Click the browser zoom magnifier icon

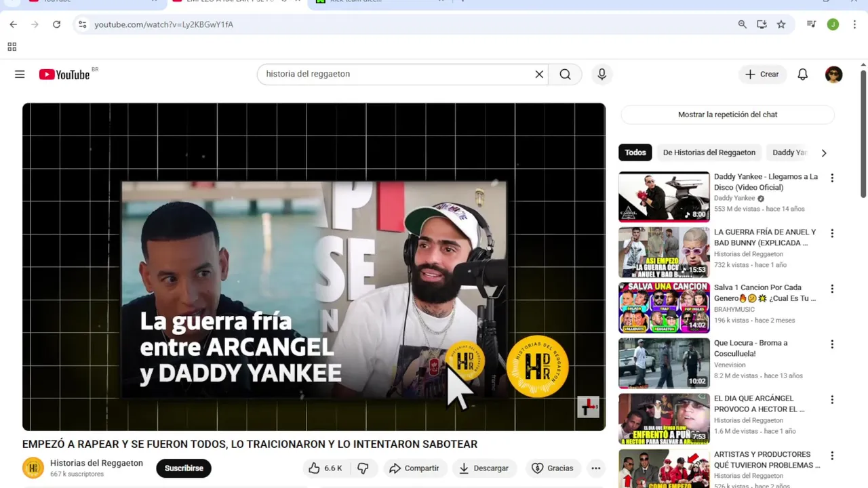[743, 24]
